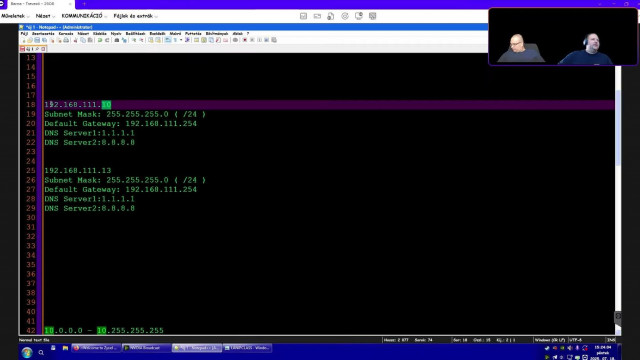
Task: Open the Keresés menu
Action: [66, 33]
